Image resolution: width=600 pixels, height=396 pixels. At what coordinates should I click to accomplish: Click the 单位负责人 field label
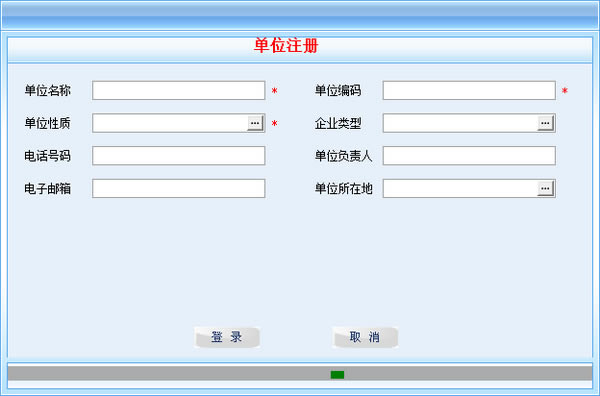point(343,156)
